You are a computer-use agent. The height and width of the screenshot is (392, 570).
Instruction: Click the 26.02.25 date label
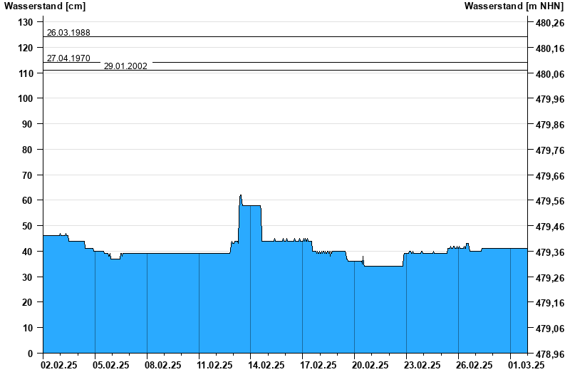(475, 365)
